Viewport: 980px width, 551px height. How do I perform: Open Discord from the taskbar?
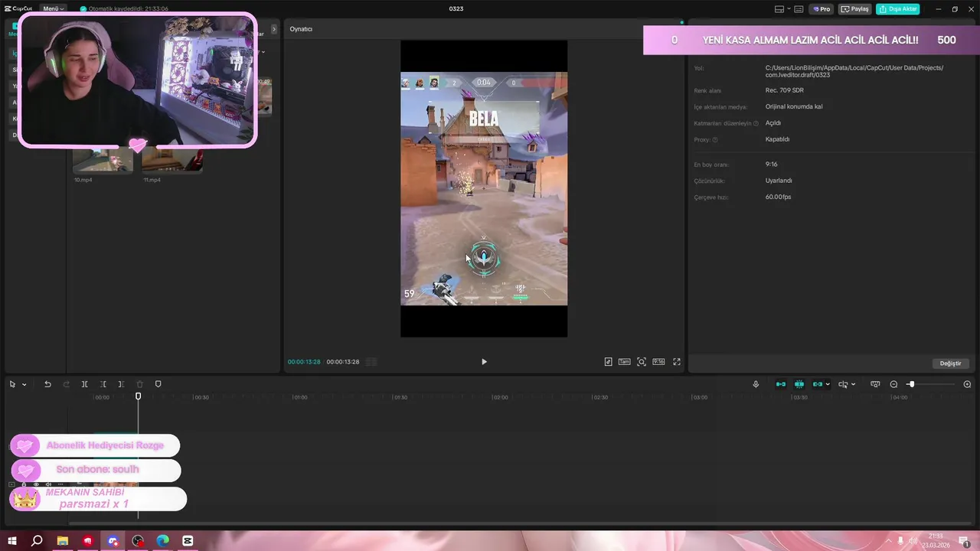click(113, 541)
